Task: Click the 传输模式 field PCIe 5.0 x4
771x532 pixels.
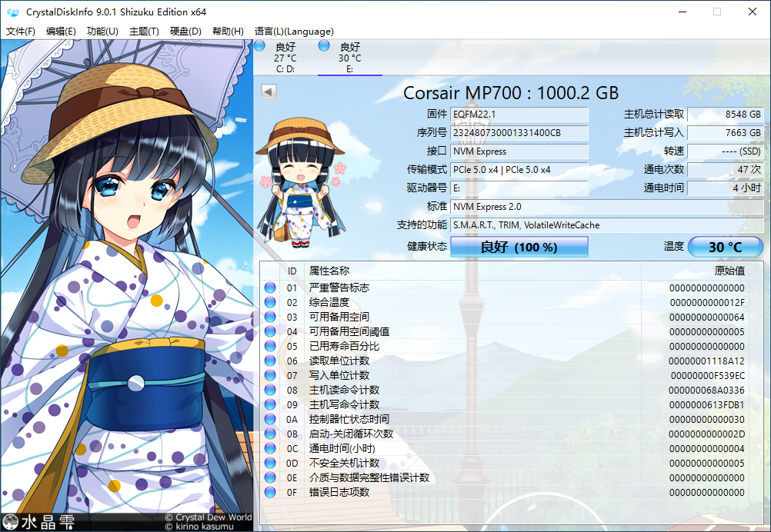Action: pos(519,170)
